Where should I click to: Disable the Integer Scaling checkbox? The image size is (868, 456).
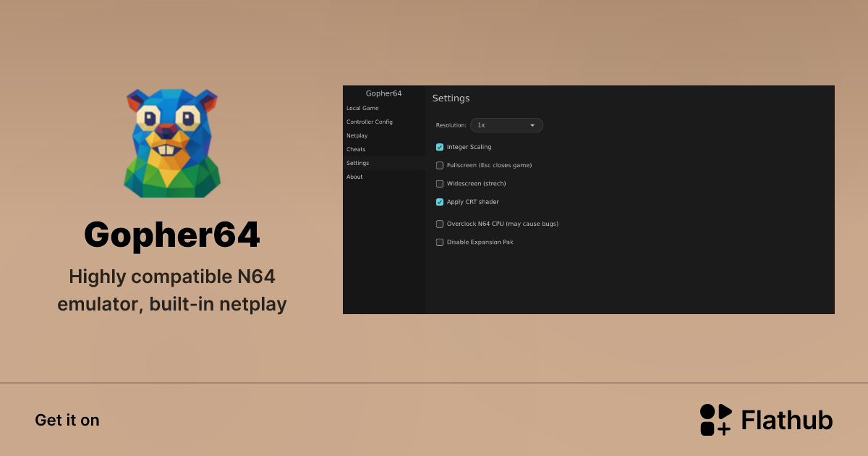tap(439, 146)
